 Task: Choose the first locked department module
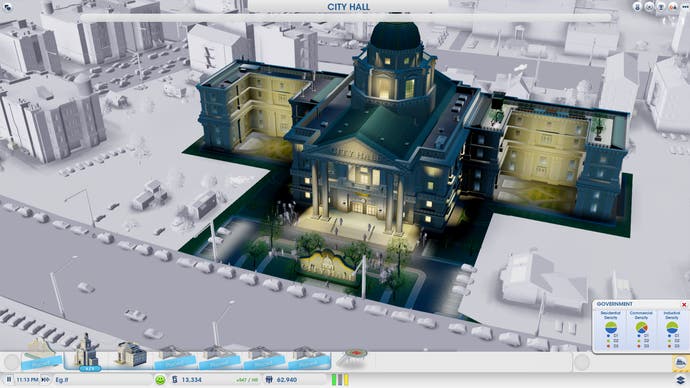click(x=175, y=358)
